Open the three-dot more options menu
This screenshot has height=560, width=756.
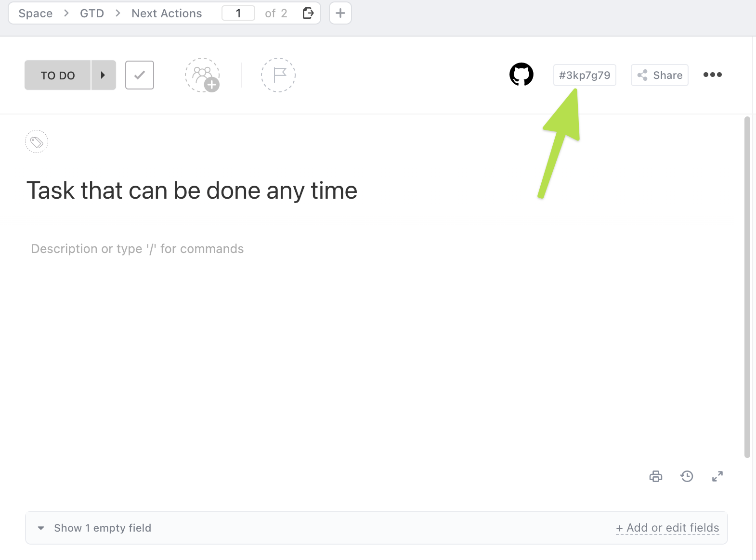pyautogui.click(x=712, y=75)
